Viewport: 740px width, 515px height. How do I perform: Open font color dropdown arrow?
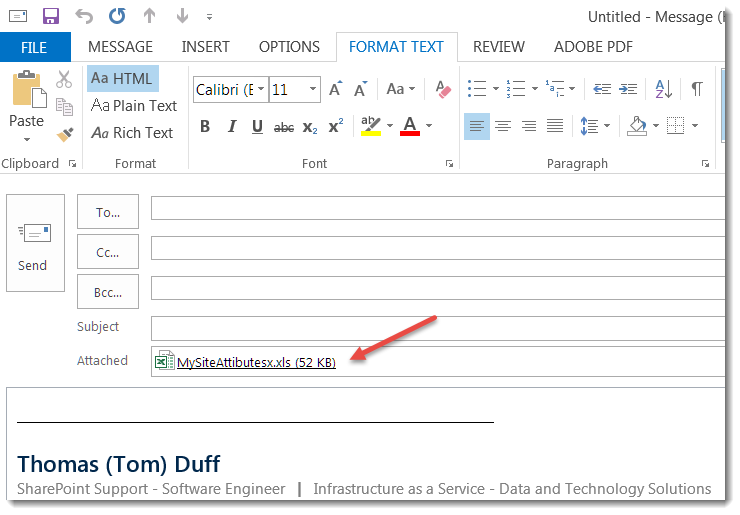(429, 126)
